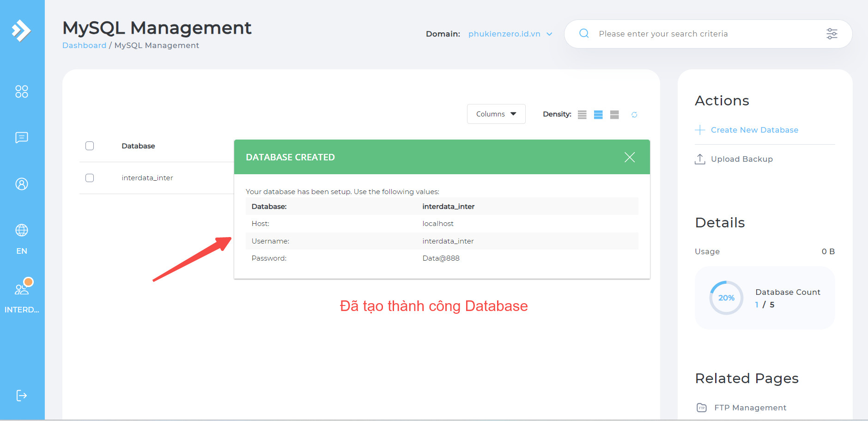The height and width of the screenshot is (421, 868).
Task: Select large density icon
Action: tap(614, 115)
